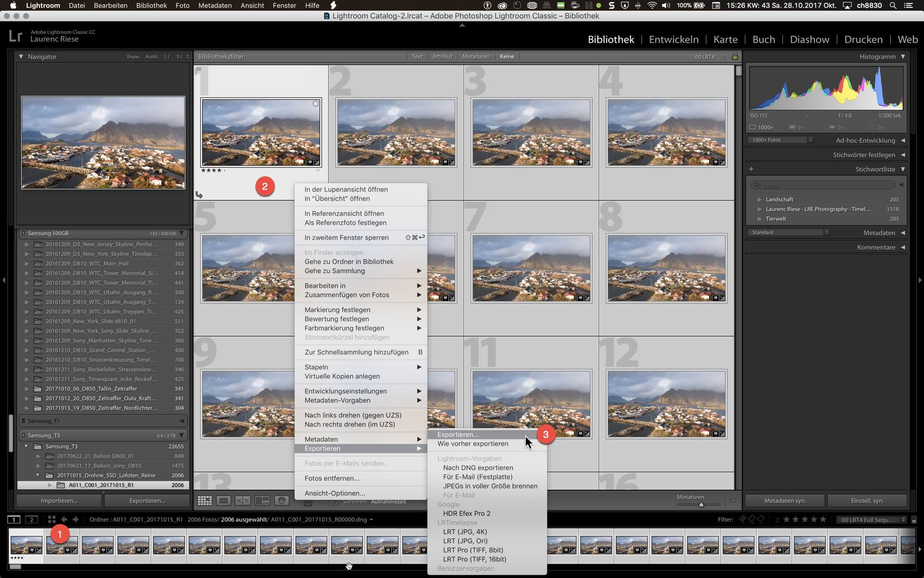This screenshot has width=924, height=578.
Task: Toggle the filmstrip filter switch at far right
Action: click(x=914, y=520)
